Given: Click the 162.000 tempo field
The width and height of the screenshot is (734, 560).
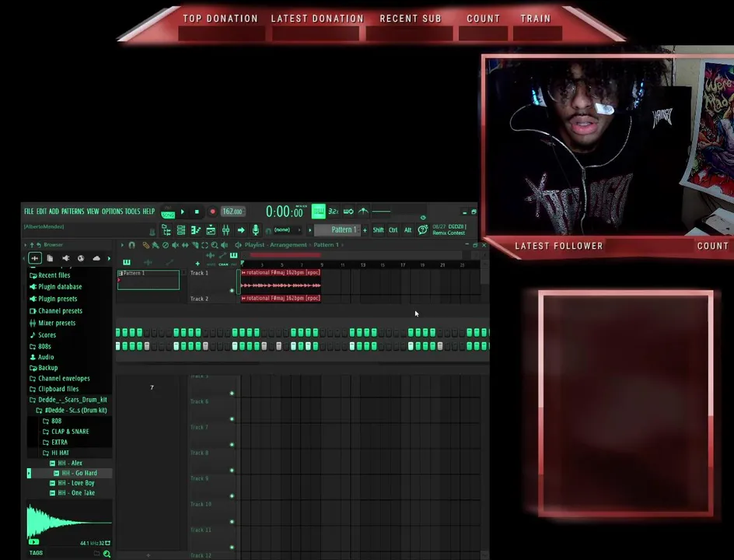Looking at the screenshot, I should 232,212.
